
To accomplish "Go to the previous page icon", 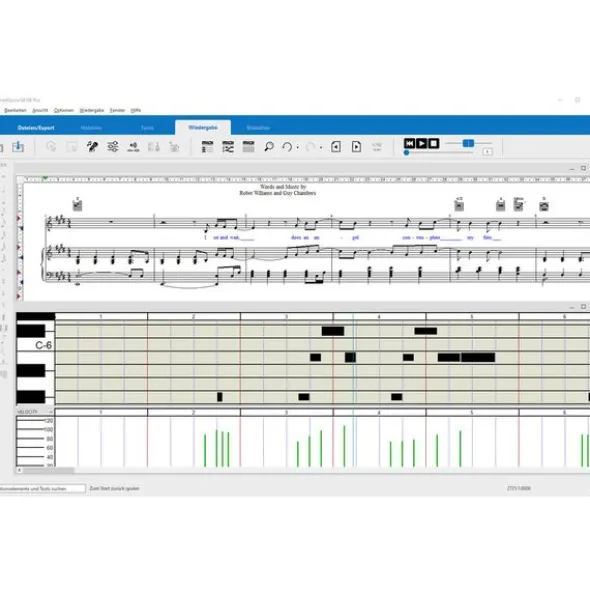I will click(x=336, y=147).
